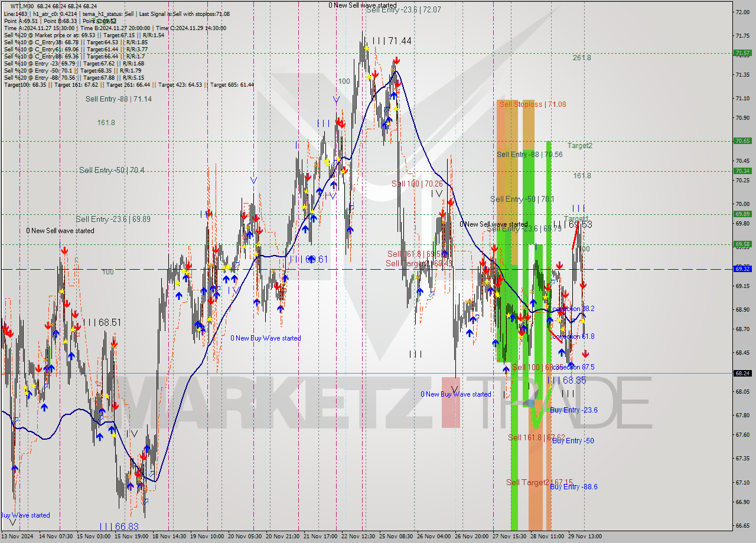Select the '27 Nov 15:30' time axis label
Image resolution: width=756 pixels, height=543 pixels.
click(x=509, y=537)
